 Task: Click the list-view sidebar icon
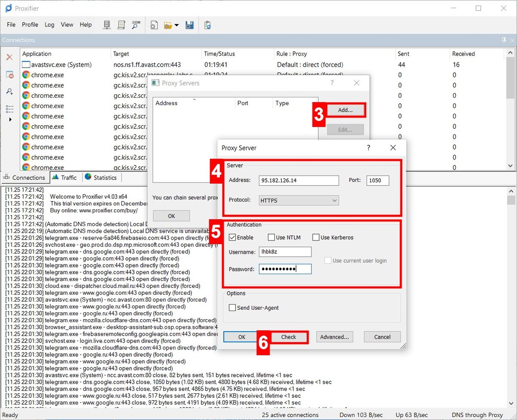point(9,108)
